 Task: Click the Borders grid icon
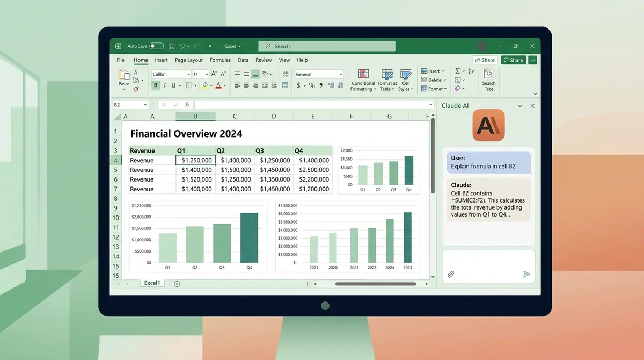coord(189,85)
